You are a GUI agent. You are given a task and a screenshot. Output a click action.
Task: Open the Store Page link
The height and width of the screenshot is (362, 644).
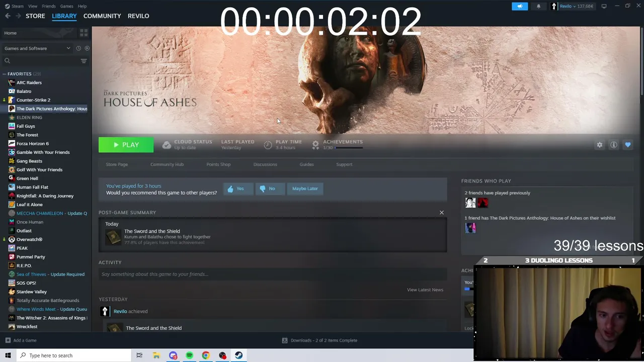pyautogui.click(x=117, y=164)
